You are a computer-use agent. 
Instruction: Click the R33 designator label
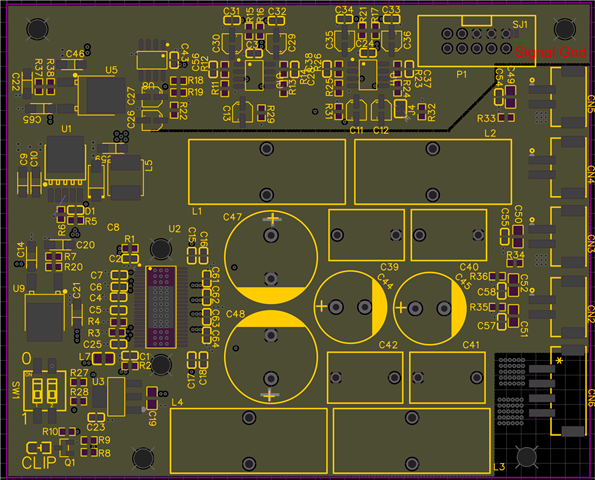486,119
